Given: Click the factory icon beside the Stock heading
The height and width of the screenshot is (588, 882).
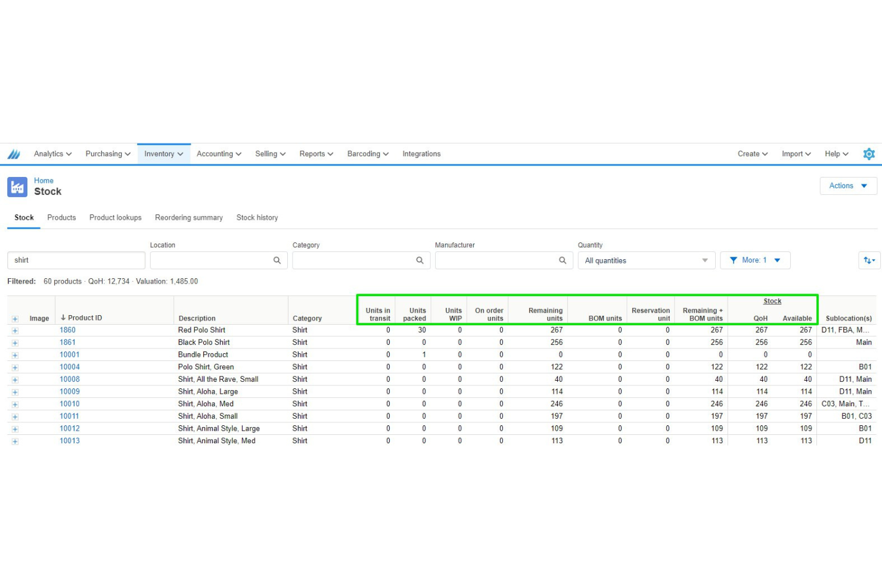Looking at the screenshot, I should pos(17,186).
